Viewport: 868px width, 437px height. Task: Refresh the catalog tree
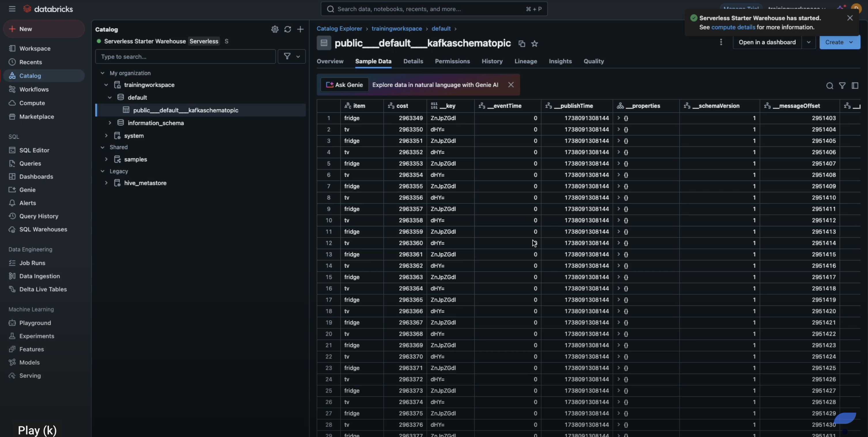pyautogui.click(x=287, y=29)
